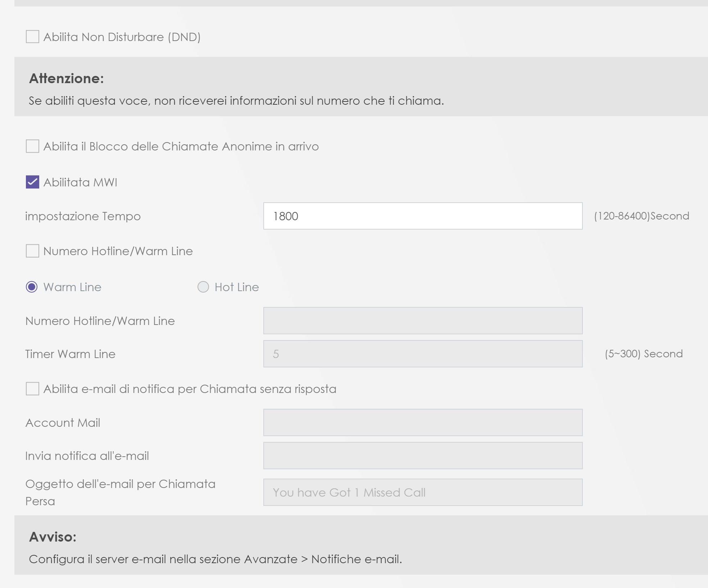Tick the Blocco delle Chiamate Anonime checkbox
The height and width of the screenshot is (588, 708).
(x=32, y=146)
